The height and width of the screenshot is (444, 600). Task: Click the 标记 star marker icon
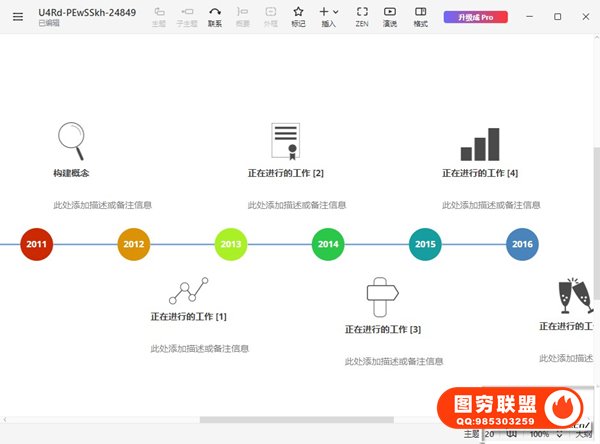[x=298, y=16]
